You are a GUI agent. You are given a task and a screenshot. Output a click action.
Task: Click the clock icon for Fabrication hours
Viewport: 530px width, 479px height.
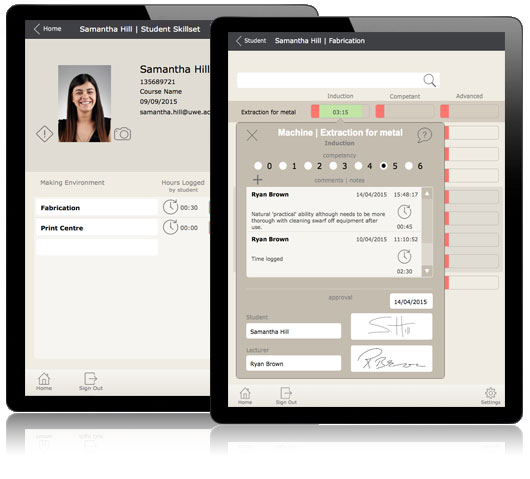(x=170, y=207)
